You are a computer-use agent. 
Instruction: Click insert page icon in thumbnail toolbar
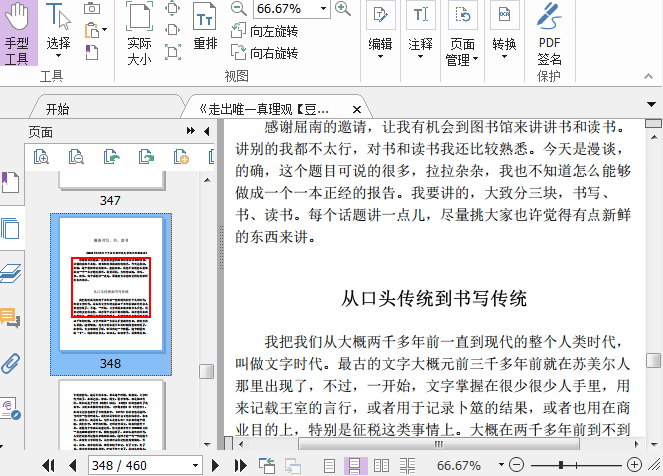[x=181, y=156]
